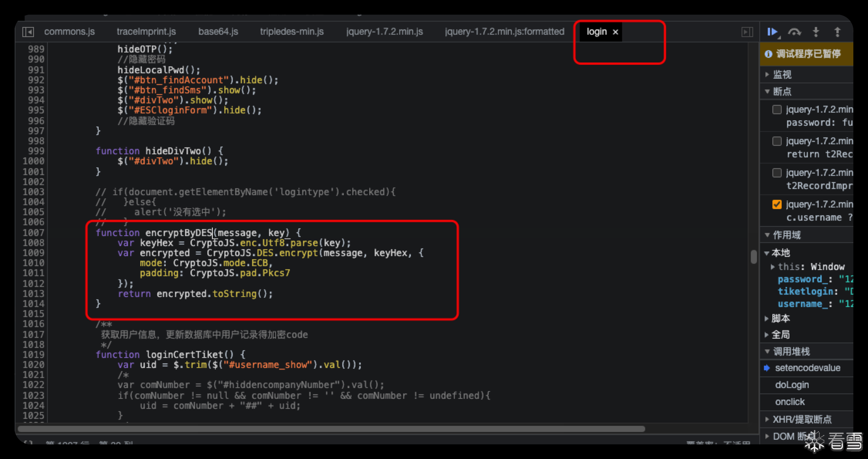Click the vertical code scrollbar thumb

point(754,257)
